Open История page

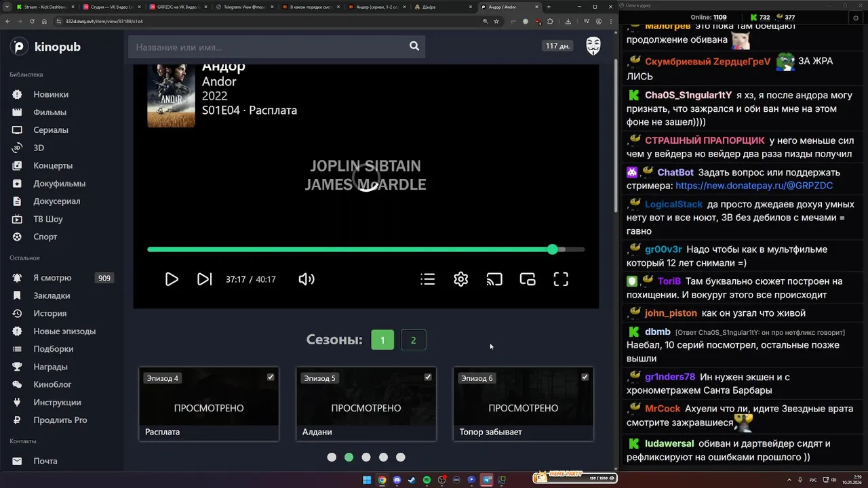50,313
